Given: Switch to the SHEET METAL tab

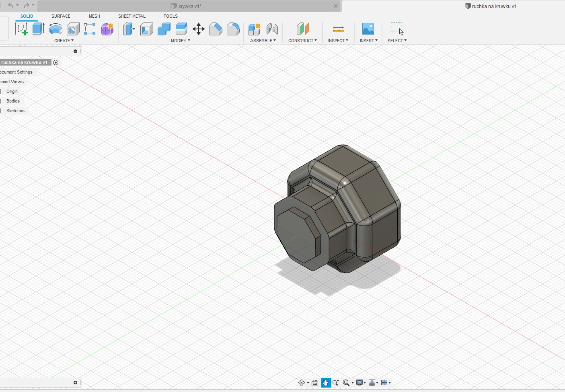Looking at the screenshot, I should click(131, 16).
